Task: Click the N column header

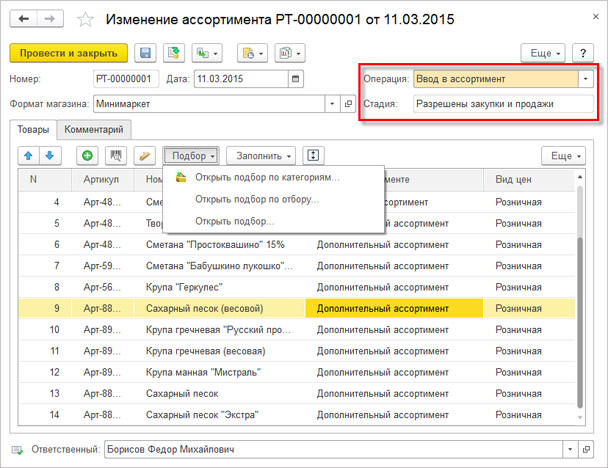Action: (45, 180)
